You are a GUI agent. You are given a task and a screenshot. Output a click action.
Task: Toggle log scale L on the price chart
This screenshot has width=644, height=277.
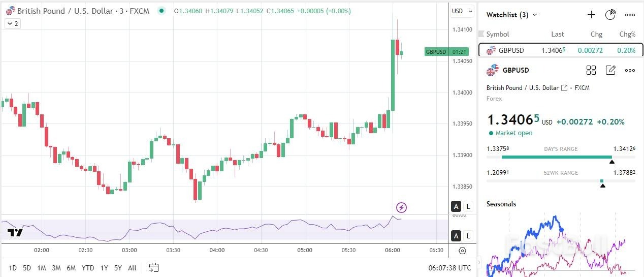click(x=468, y=206)
